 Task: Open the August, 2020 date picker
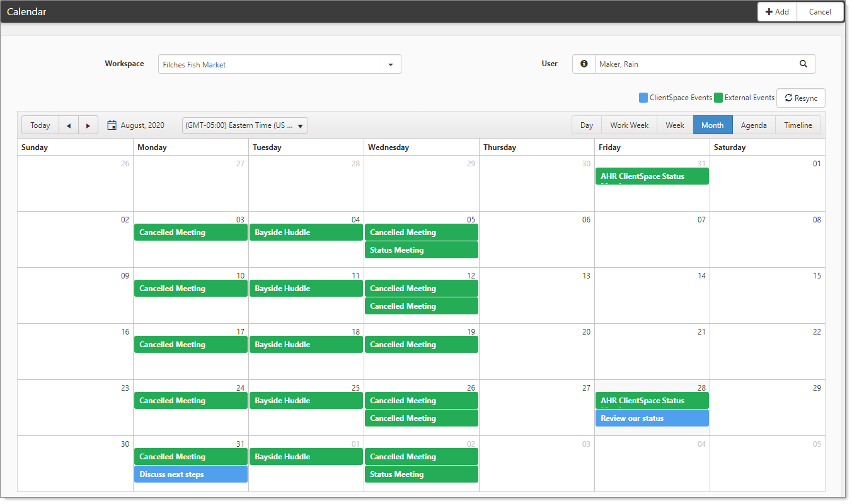click(x=136, y=125)
